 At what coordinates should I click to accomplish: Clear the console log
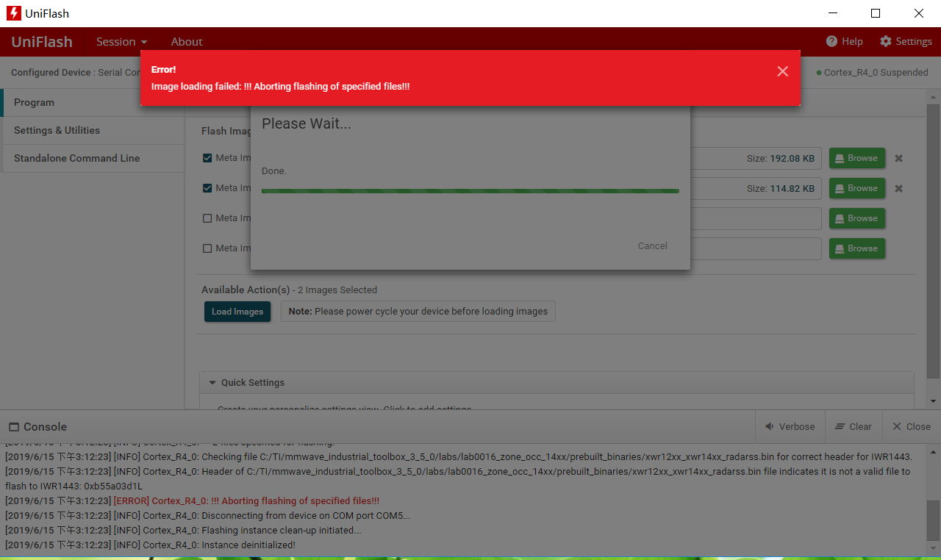pyautogui.click(x=854, y=426)
